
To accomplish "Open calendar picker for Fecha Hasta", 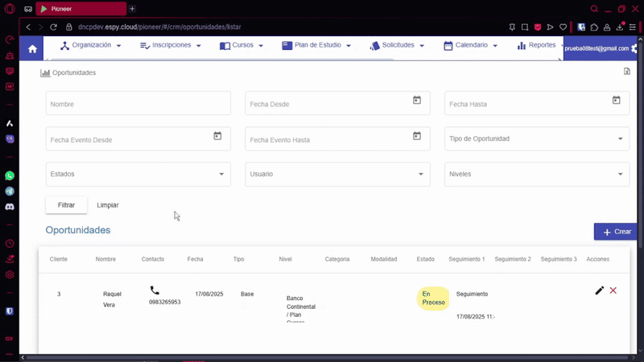I will [x=616, y=101].
